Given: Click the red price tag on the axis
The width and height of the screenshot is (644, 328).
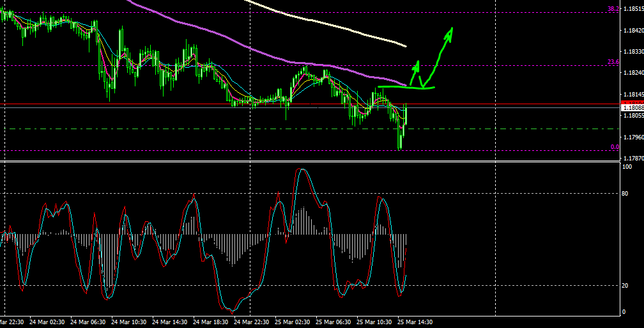Looking at the screenshot, I should (x=633, y=103).
